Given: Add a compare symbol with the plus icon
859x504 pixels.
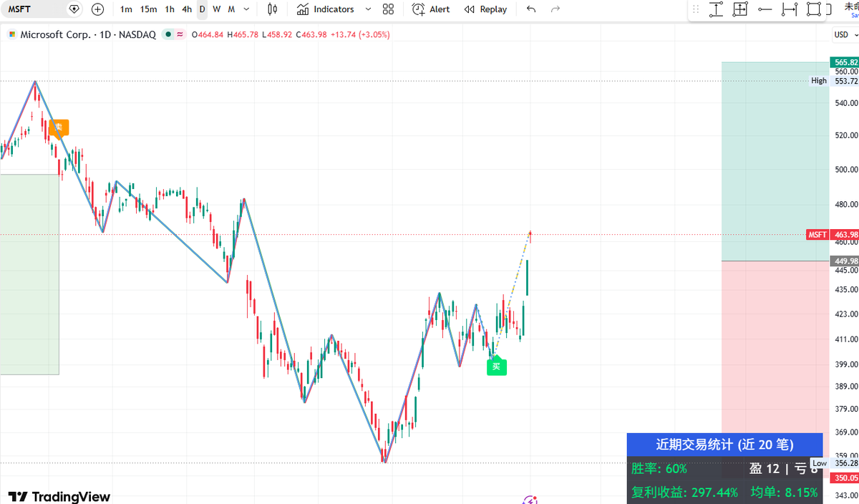Looking at the screenshot, I should click(x=98, y=9).
